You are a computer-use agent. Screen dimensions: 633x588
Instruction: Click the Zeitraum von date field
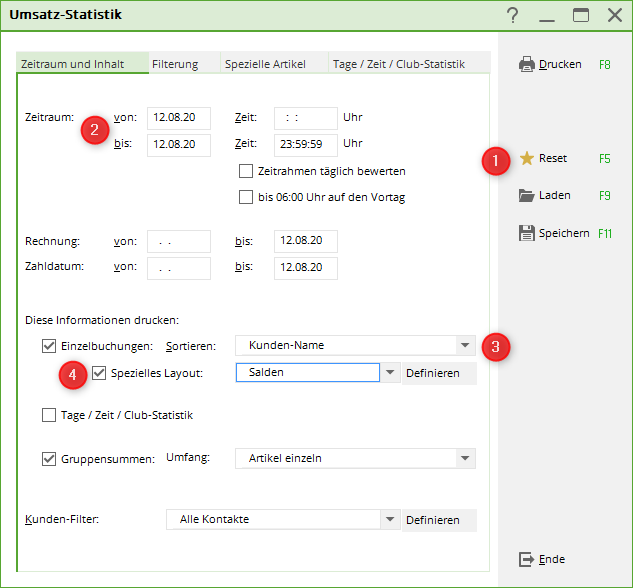[178, 117]
